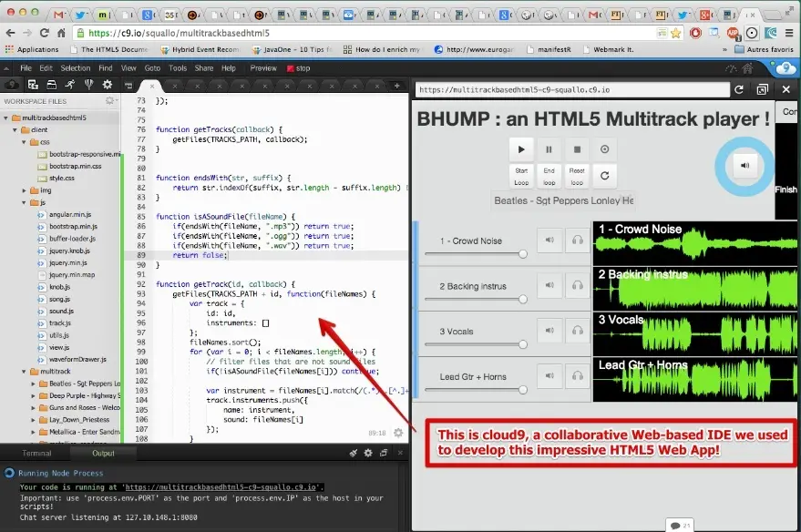
Task: Solo the 1 - Crowd Noise track with headphones
Action: click(577, 240)
